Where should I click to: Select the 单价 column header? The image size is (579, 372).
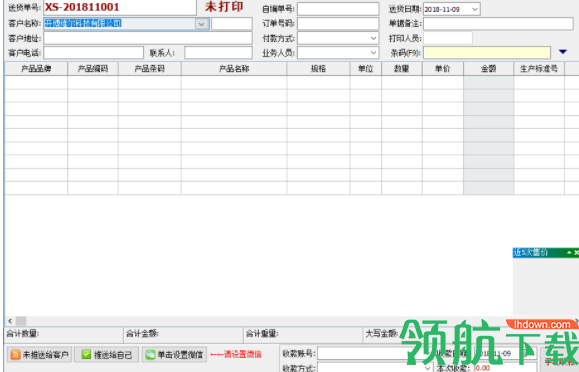click(443, 69)
